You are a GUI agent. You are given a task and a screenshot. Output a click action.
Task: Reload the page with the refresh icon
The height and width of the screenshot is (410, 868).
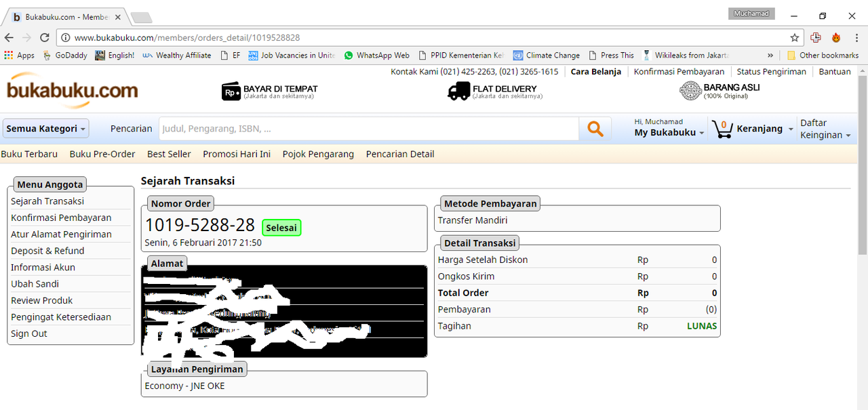pos(45,38)
